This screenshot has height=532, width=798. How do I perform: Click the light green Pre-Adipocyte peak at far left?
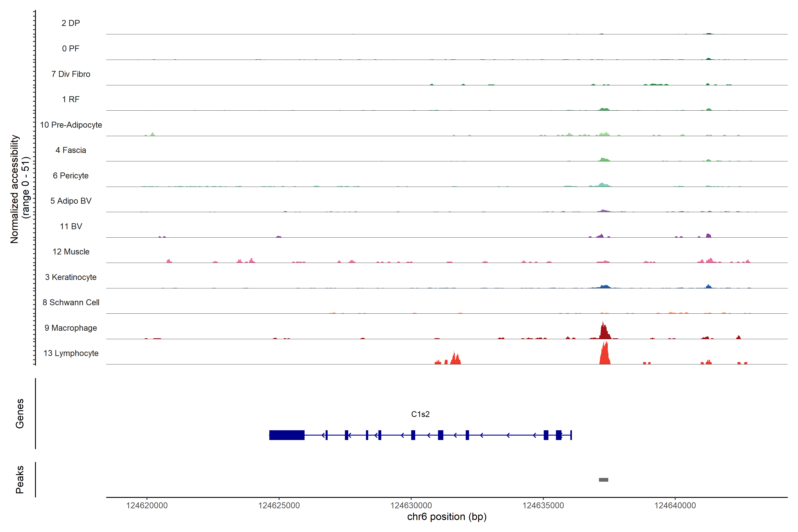tap(152, 134)
